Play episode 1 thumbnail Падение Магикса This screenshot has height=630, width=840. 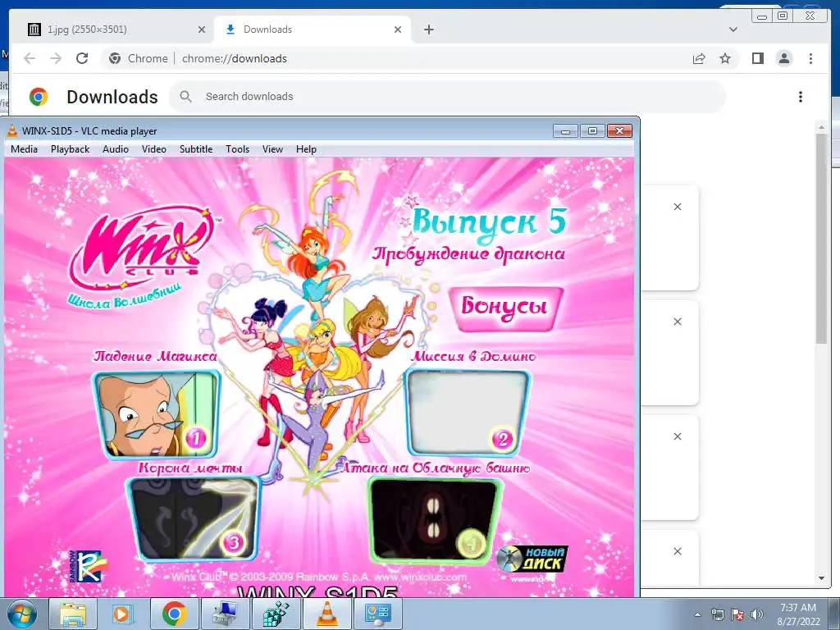[157, 413]
